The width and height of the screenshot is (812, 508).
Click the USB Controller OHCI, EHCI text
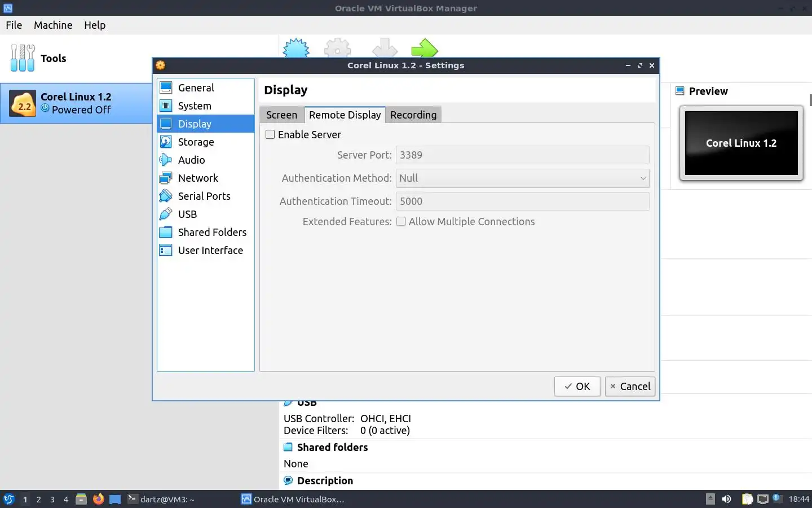click(x=347, y=418)
